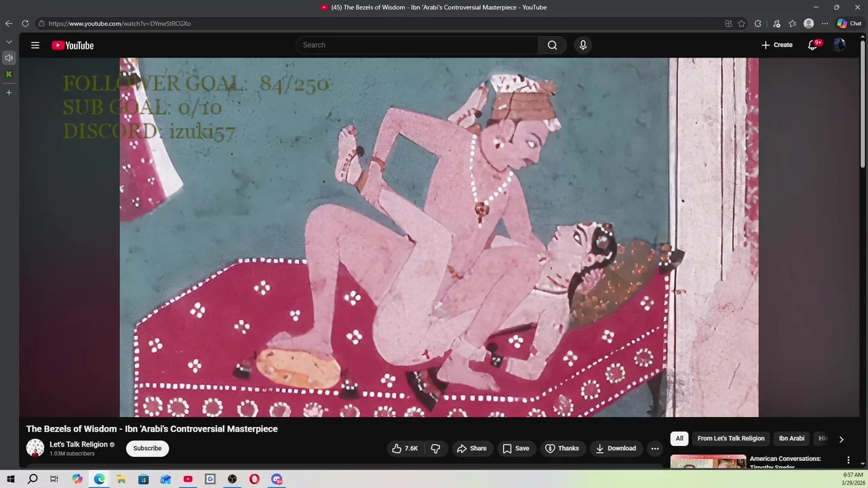Select the All filter chip
The height and width of the screenshot is (488, 868).
[x=679, y=439]
